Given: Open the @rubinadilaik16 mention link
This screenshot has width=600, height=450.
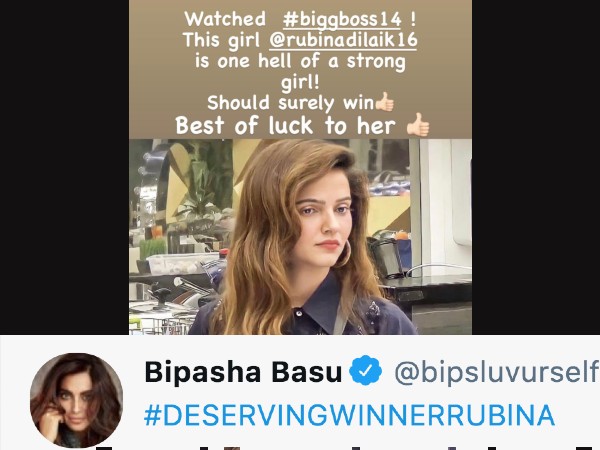Looking at the screenshot, I should [x=343, y=41].
